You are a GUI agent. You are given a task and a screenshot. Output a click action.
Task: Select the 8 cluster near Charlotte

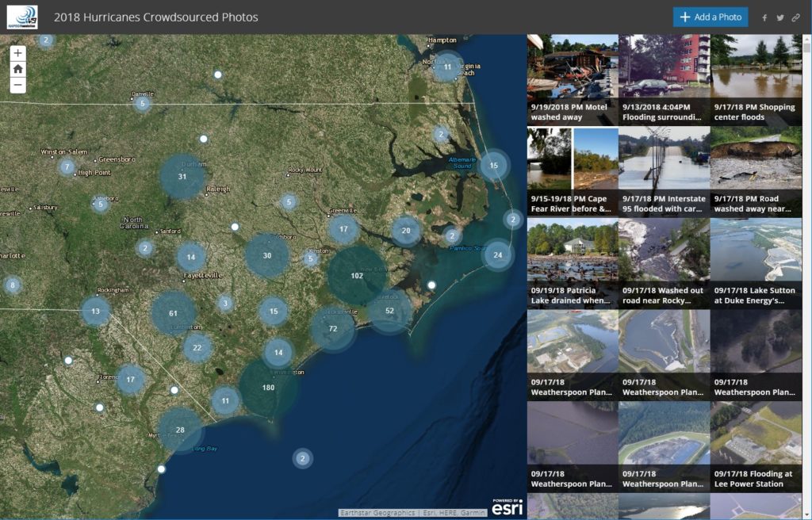point(13,285)
